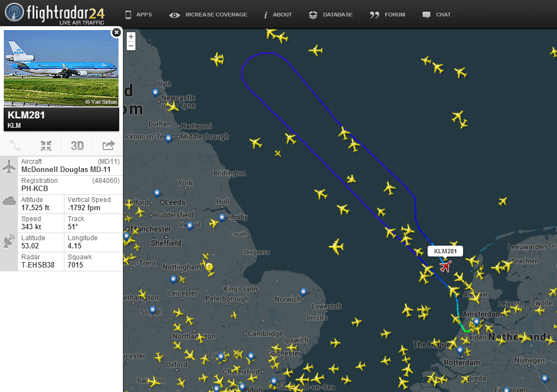Click the radar dish icon beside Latitude

(9, 241)
